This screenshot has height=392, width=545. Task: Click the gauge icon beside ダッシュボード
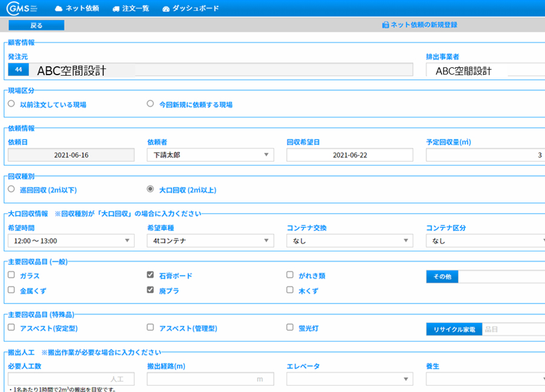pyautogui.click(x=166, y=8)
